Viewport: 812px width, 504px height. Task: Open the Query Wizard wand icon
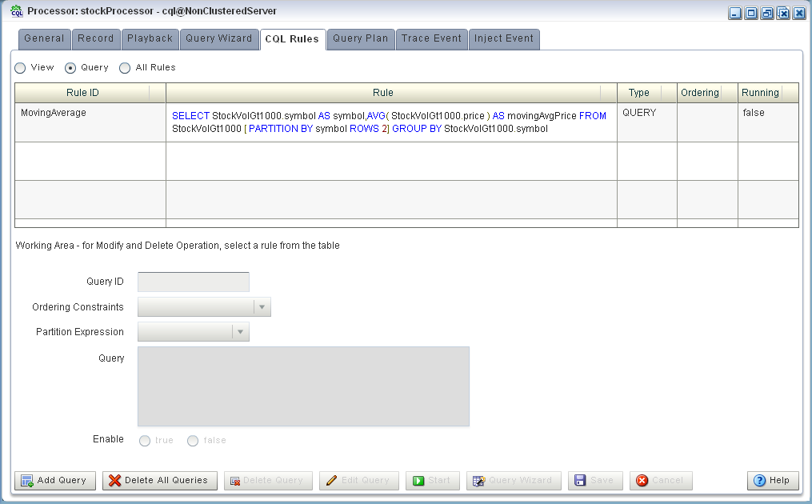(479, 480)
